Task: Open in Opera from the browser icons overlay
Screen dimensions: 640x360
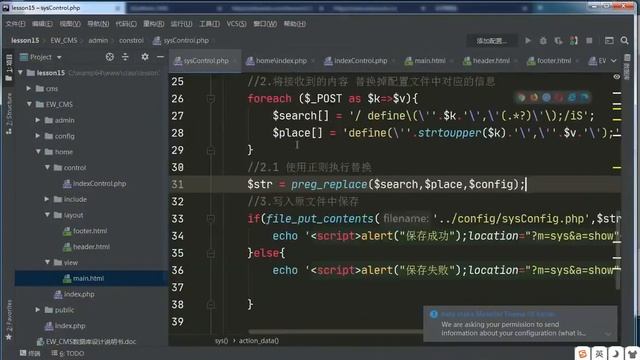Action: tap(559, 97)
